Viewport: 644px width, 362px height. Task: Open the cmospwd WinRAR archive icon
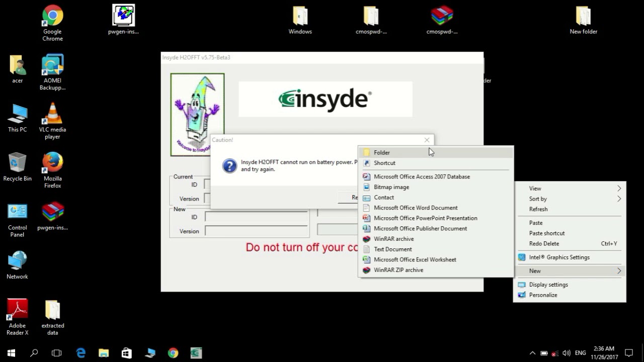(x=442, y=20)
